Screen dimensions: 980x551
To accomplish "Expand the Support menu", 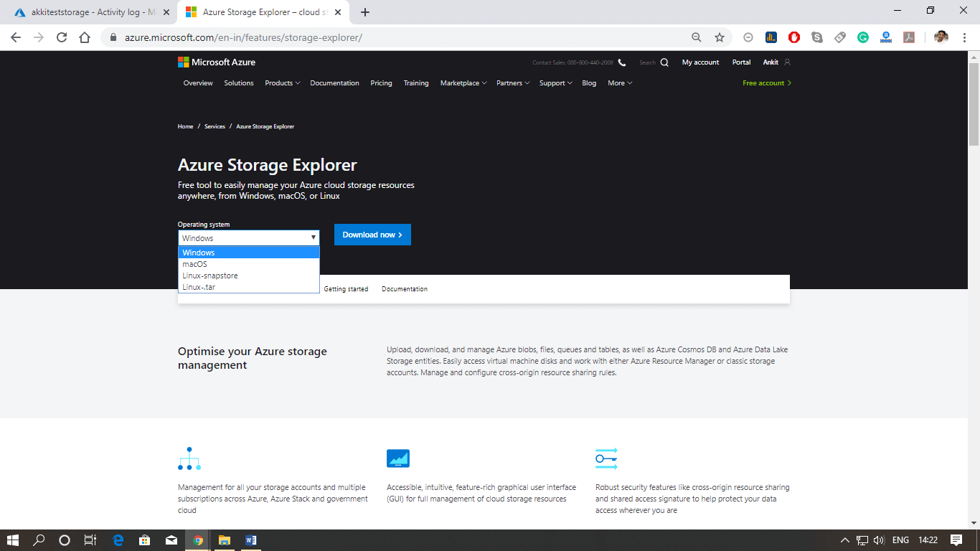I will coord(555,83).
